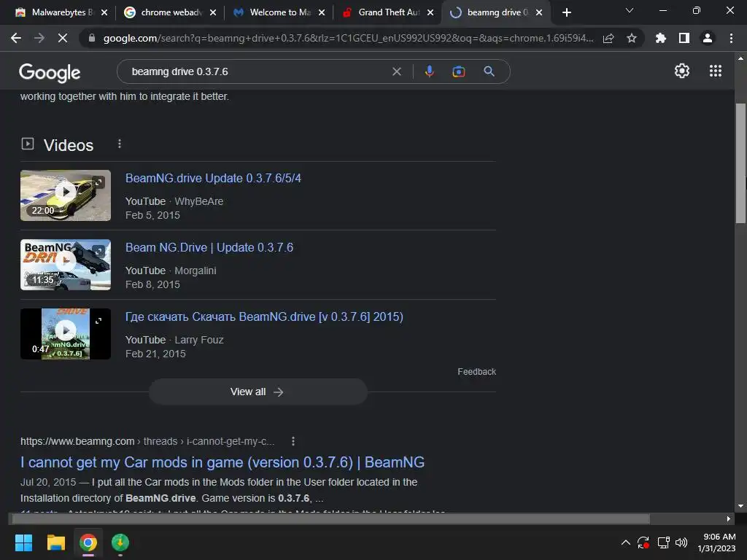Click the scrollbar down arrow
Screen dimensions: 747x560
click(740, 506)
